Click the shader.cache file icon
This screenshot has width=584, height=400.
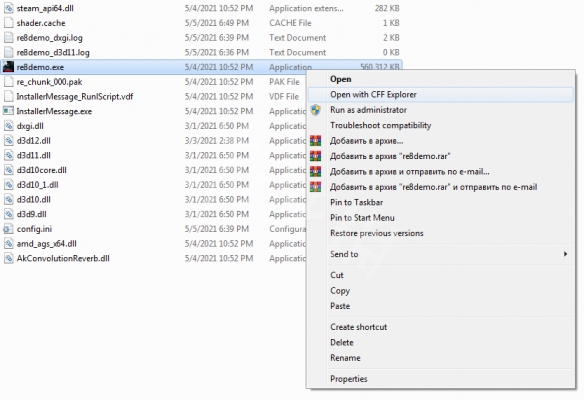click(8, 23)
